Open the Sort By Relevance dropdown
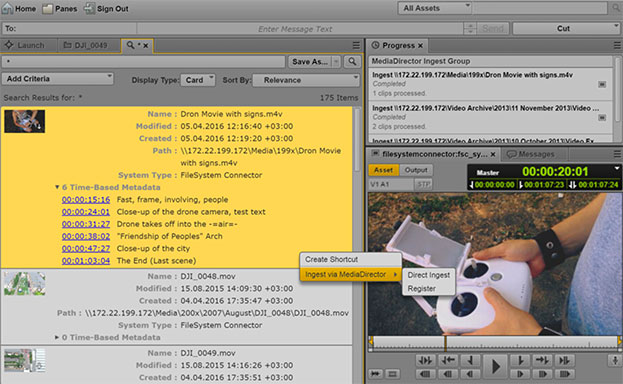This screenshot has height=384, width=623. pos(306,80)
